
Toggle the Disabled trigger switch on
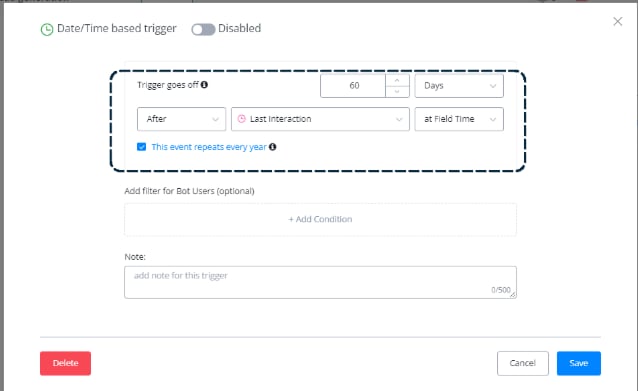[x=203, y=29]
